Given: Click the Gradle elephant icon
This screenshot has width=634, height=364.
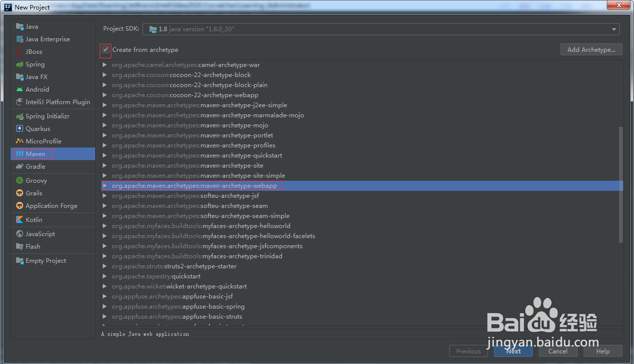Looking at the screenshot, I should click(20, 167).
